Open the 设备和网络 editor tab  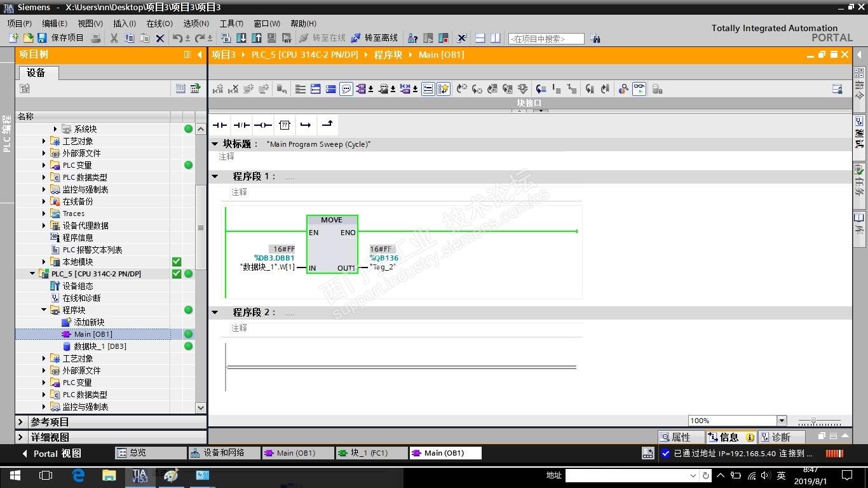224,453
